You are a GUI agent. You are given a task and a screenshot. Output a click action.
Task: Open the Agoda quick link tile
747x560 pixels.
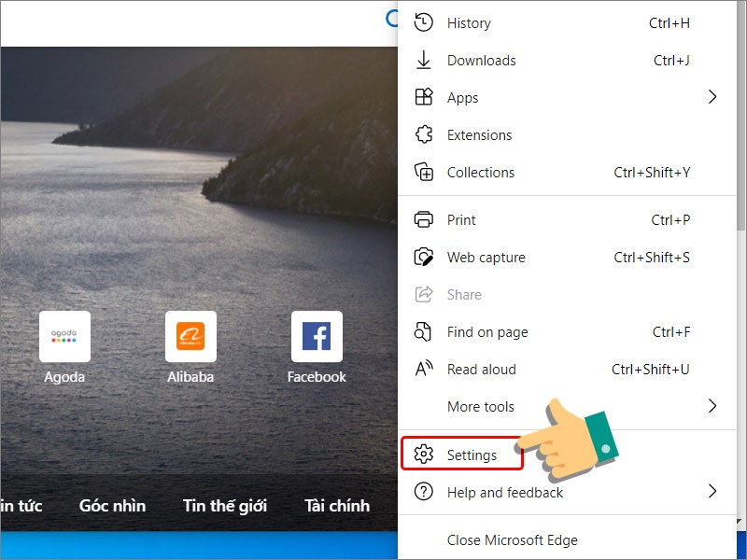(x=64, y=337)
